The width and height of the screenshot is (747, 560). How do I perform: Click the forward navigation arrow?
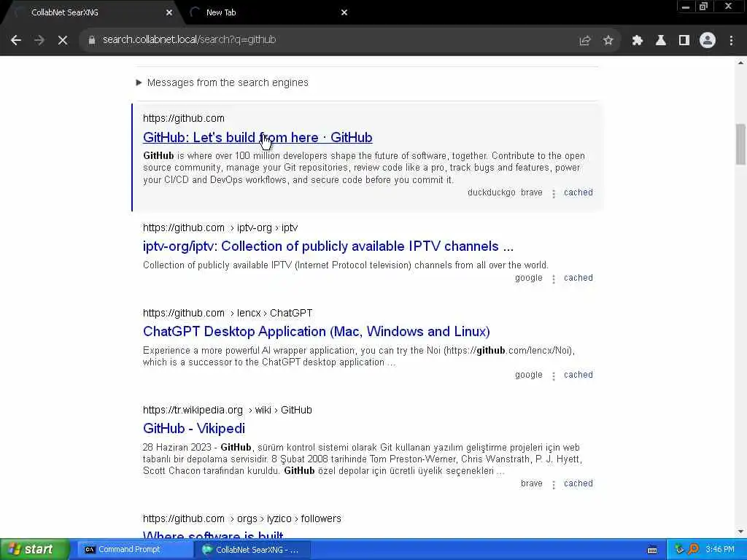coord(39,41)
